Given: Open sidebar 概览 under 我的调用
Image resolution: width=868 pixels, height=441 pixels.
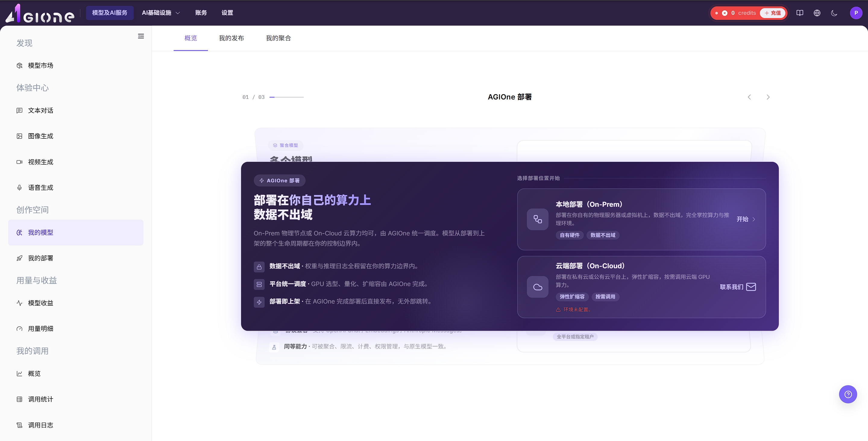Looking at the screenshot, I should [x=76, y=373].
